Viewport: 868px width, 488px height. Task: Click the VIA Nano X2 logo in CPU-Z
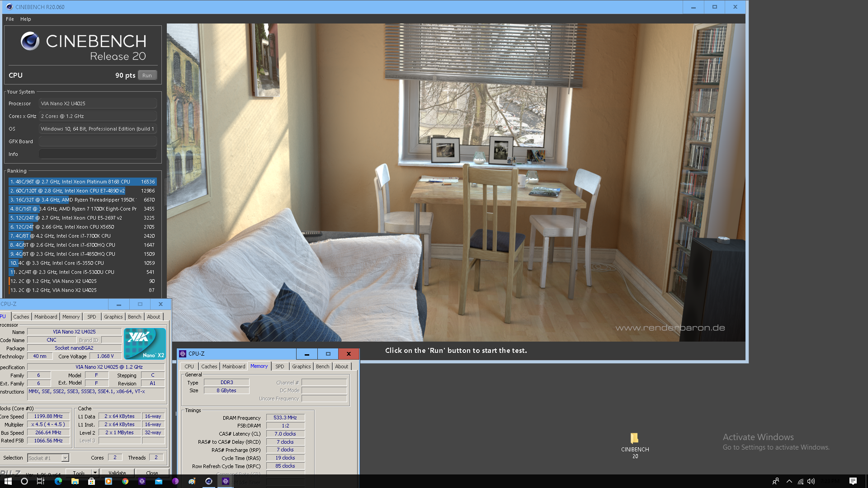tap(145, 343)
